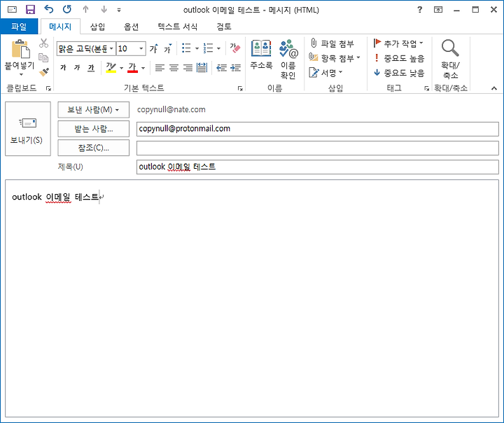This screenshot has width=504, height=423.
Task: Go to next item arrow
Action: pos(104,9)
